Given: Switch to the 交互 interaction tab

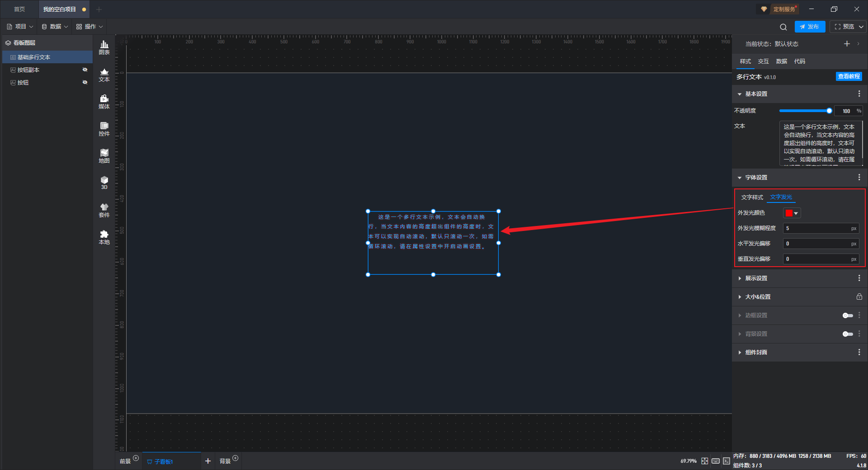Looking at the screenshot, I should pyautogui.click(x=763, y=61).
